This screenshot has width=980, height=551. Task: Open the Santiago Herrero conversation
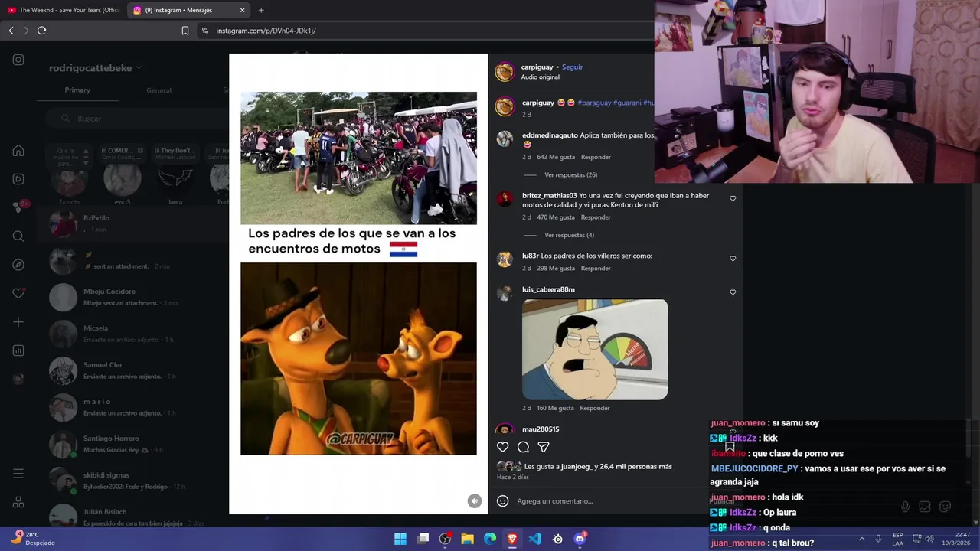[134, 444]
